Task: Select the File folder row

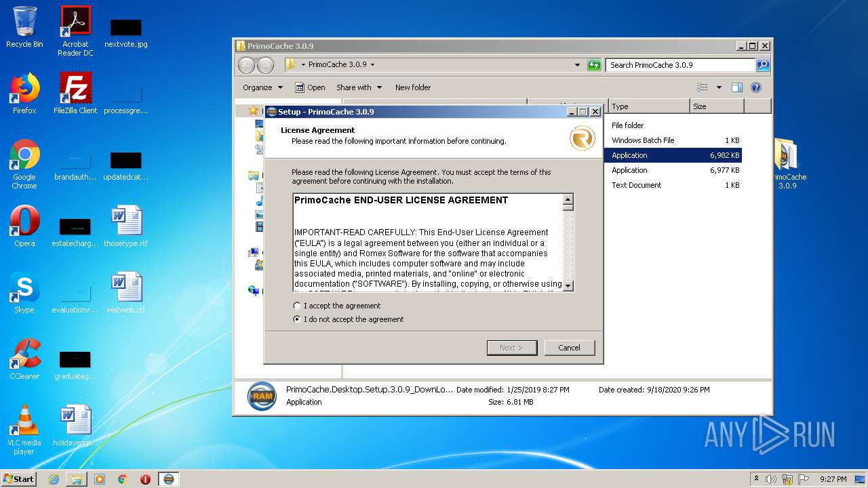Action: click(x=673, y=125)
